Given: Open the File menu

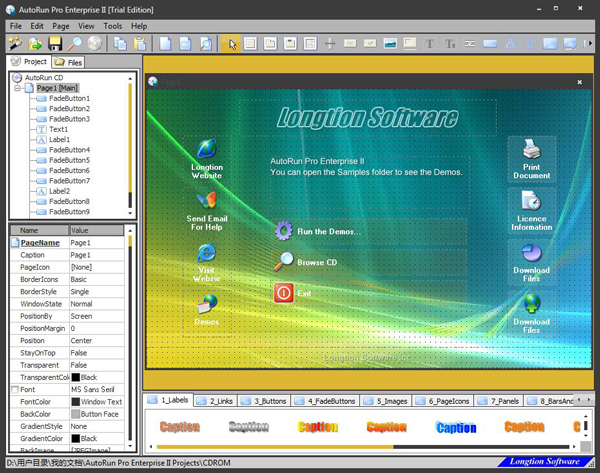Looking at the screenshot, I should pos(16,26).
